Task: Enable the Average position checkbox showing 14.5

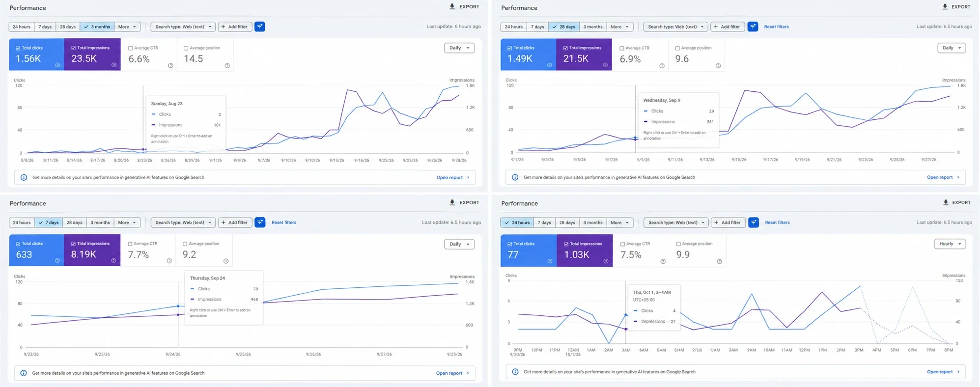Action: pos(186,48)
